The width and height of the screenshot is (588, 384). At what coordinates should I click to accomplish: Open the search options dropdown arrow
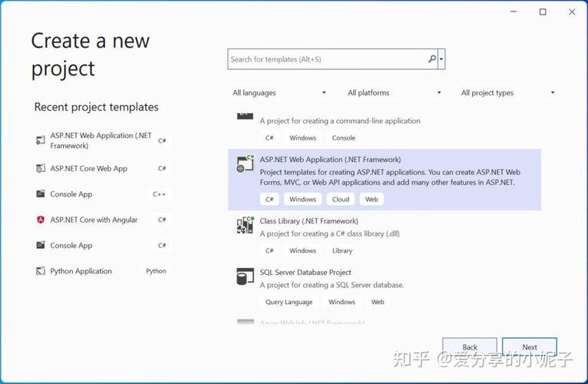click(441, 59)
